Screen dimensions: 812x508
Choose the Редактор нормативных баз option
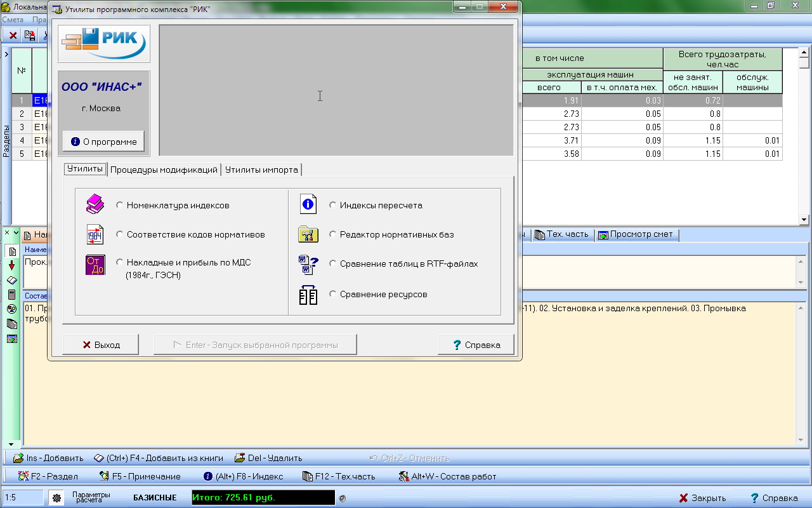(x=333, y=234)
